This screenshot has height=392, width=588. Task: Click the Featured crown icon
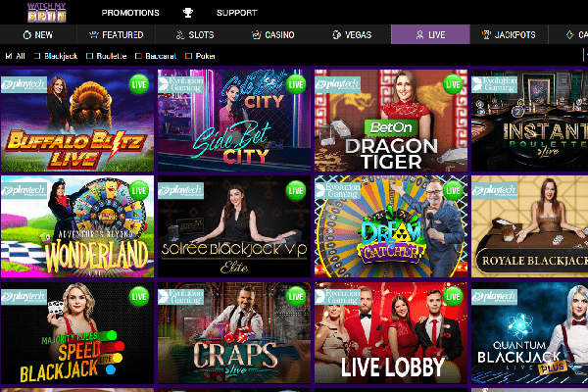point(94,35)
